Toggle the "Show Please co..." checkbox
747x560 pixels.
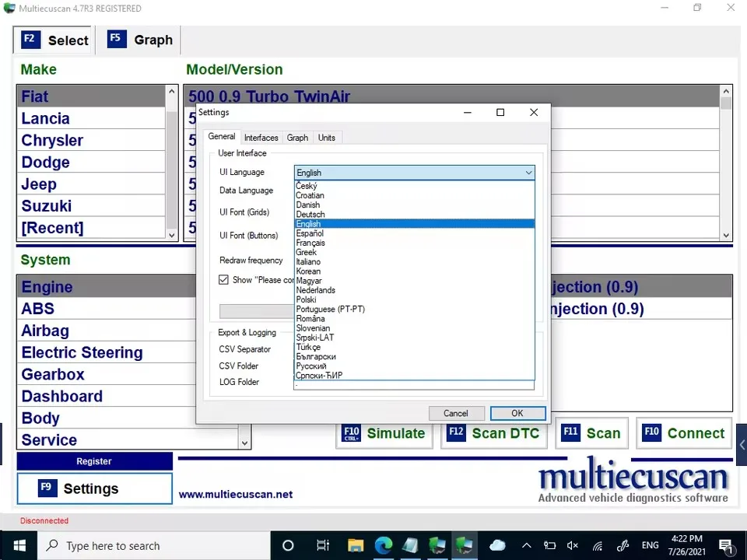(x=224, y=280)
